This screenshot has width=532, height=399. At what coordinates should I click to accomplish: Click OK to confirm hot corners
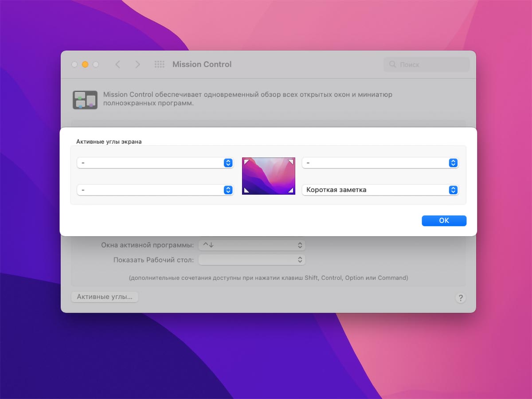click(x=444, y=221)
